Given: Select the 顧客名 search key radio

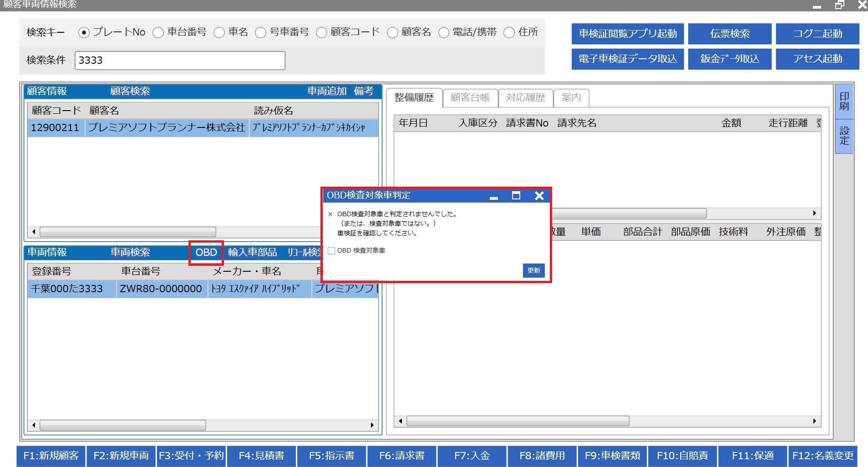Looking at the screenshot, I should 392,33.
